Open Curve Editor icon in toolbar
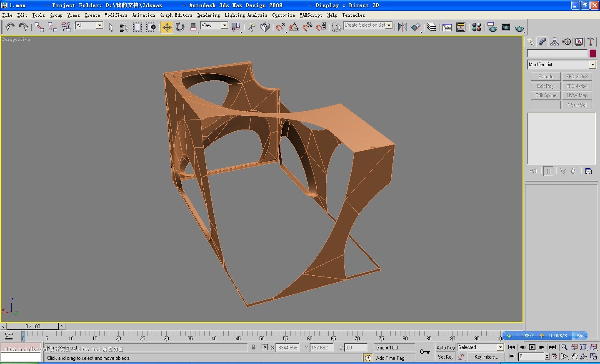This screenshot has width=600, height=364. pos(447,27)
